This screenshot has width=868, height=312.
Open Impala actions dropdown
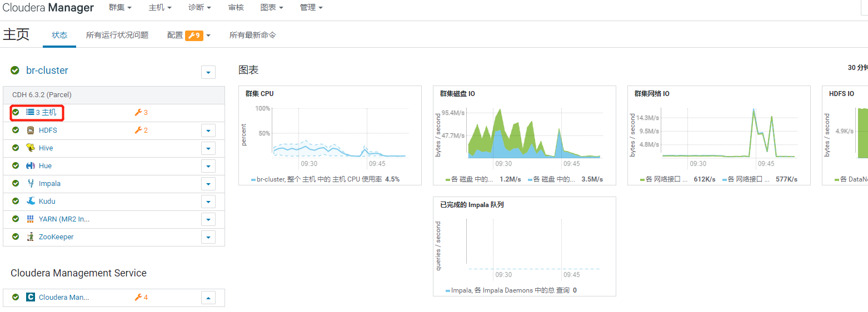point(208,184)
